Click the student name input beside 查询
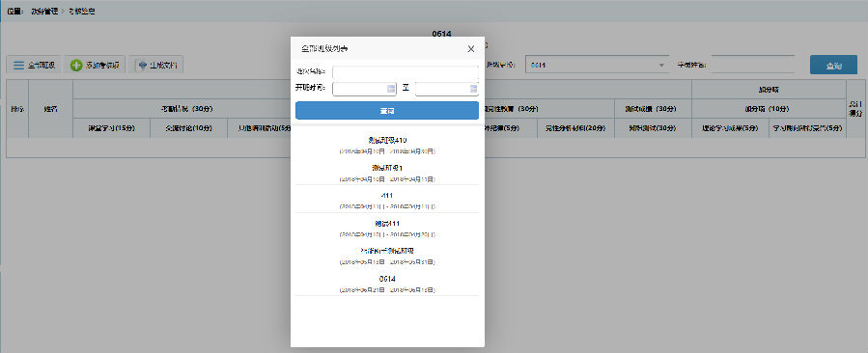868x353 pixels. coord(753,65)
